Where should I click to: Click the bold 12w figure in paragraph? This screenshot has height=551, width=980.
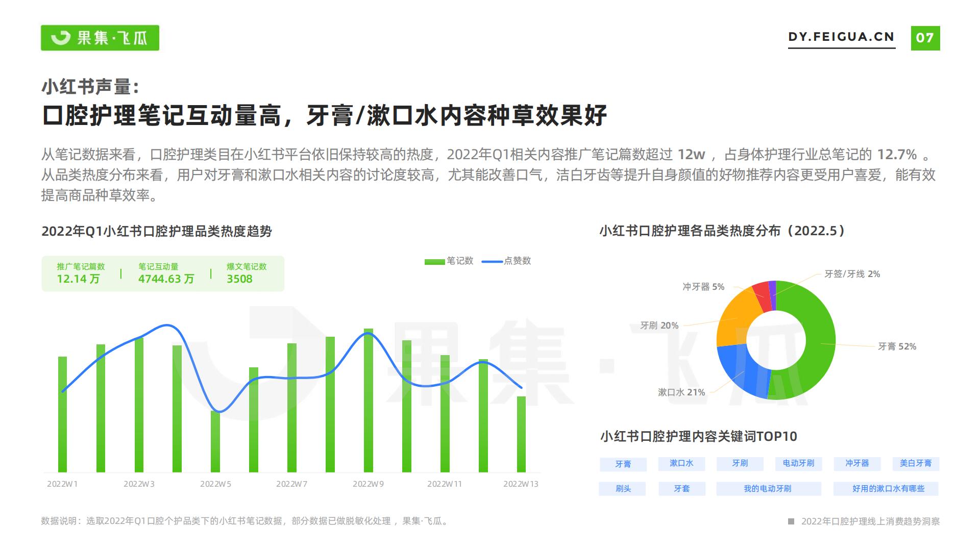pyautogui.click(x=692, y=154)
